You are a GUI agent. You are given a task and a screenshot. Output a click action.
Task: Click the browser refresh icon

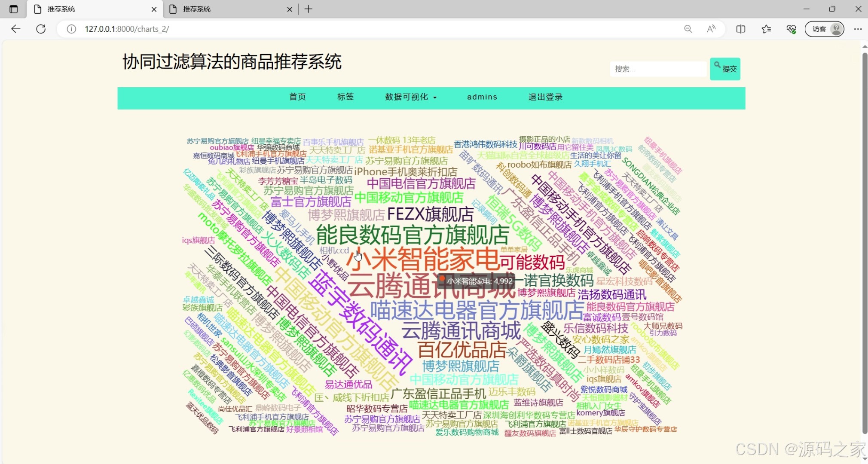(41, 29)
